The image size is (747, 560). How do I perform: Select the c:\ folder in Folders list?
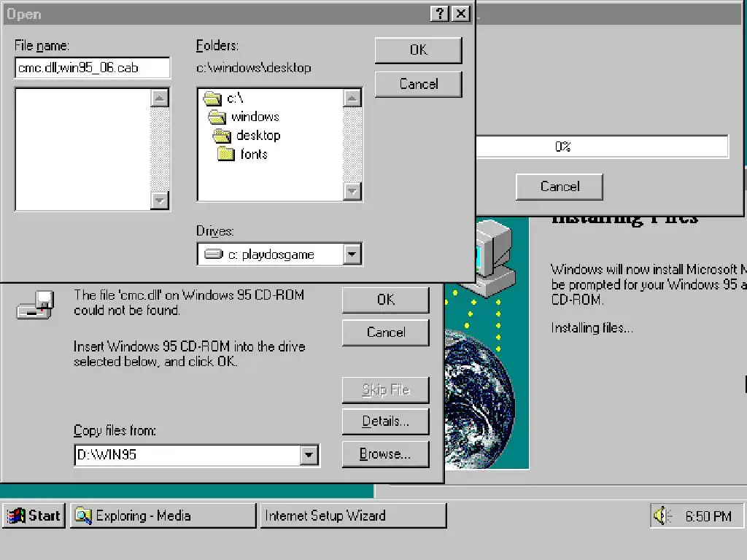tap(234, 98)
